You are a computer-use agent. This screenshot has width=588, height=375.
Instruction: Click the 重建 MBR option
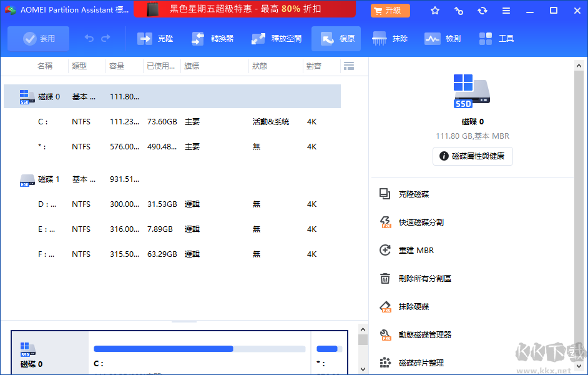click(x=416, y=251)
